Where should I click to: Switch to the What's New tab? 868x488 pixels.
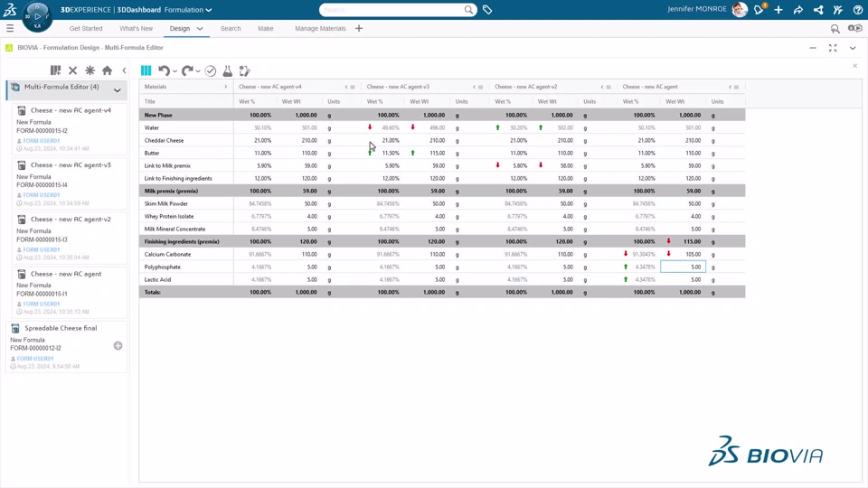tap(137, 28)
